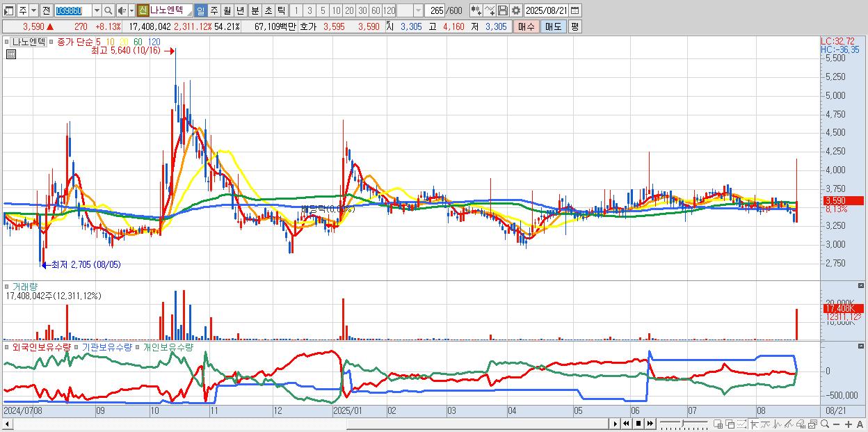Click the 120 interval button
This screenshot has width=868, height=432.
tap(389, 10)
